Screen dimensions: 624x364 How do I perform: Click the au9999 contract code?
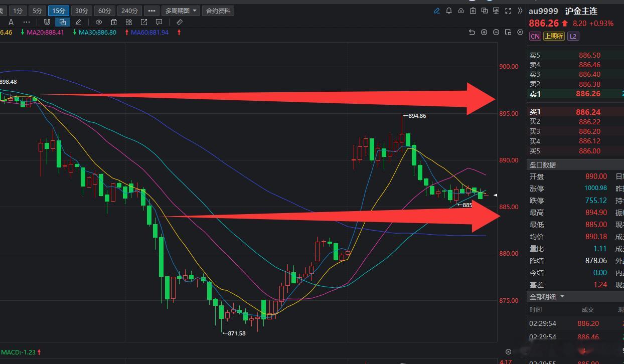pos(544,11)
